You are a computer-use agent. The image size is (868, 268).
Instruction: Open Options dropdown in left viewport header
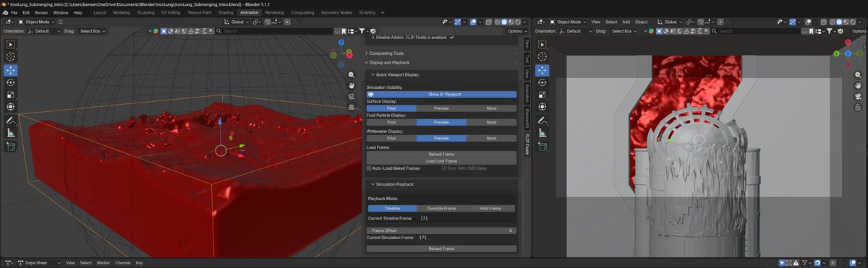pos(516,31)
